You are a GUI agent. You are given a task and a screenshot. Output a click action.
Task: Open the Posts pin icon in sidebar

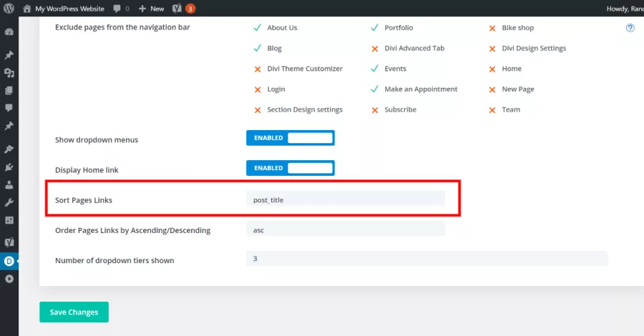pyautogui.click(x=9, y=55)
